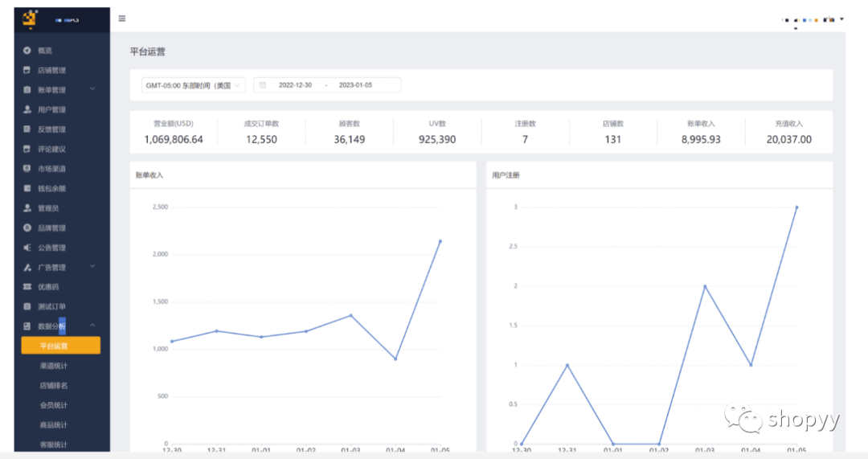Click the 钱包余额 wallet icon
This screenshot has height=459, width=868.
click(x=27, y=188)
